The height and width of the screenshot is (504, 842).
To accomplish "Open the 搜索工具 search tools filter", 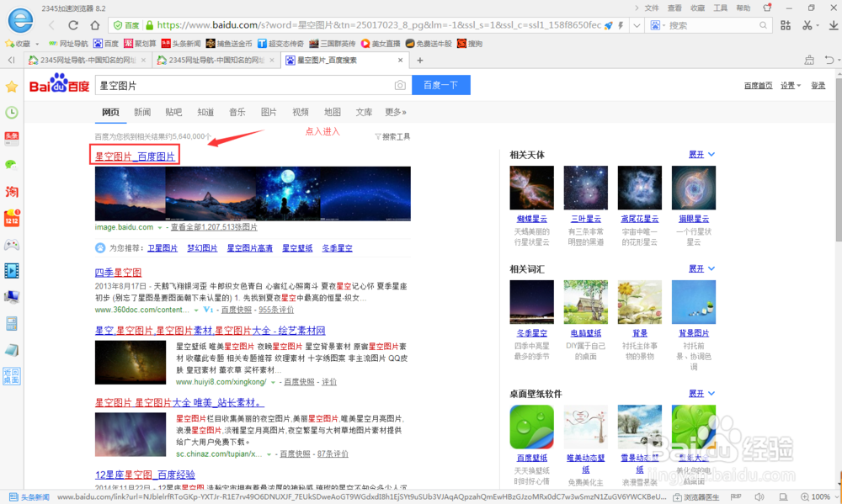I will pos(392,137).
